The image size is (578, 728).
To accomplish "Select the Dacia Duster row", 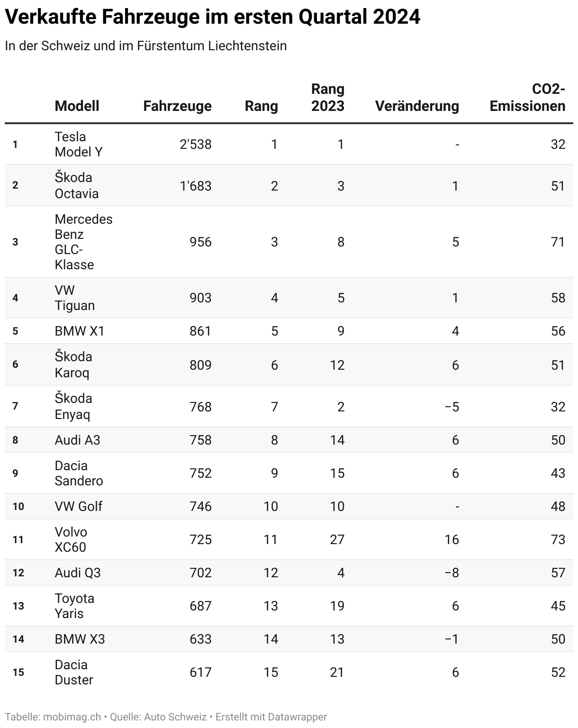I will click(x=289, y=672).
